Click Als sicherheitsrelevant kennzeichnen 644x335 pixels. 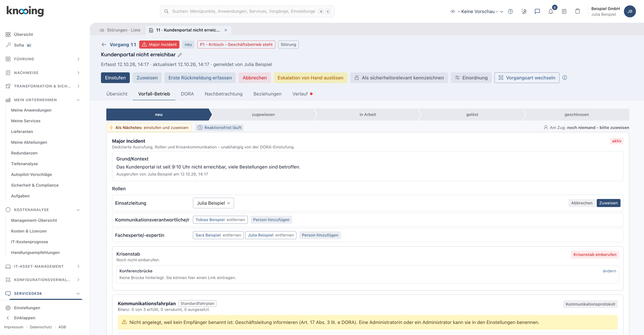[x=399, y=78]
